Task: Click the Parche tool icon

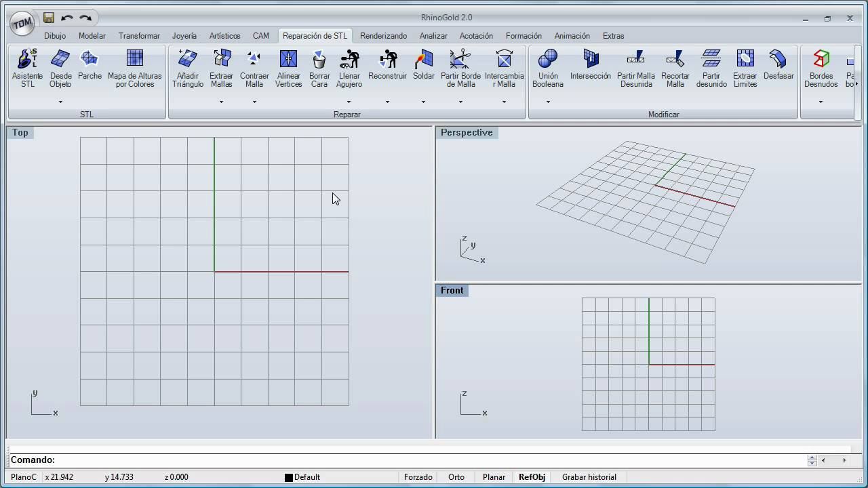Action: [90, 64]
